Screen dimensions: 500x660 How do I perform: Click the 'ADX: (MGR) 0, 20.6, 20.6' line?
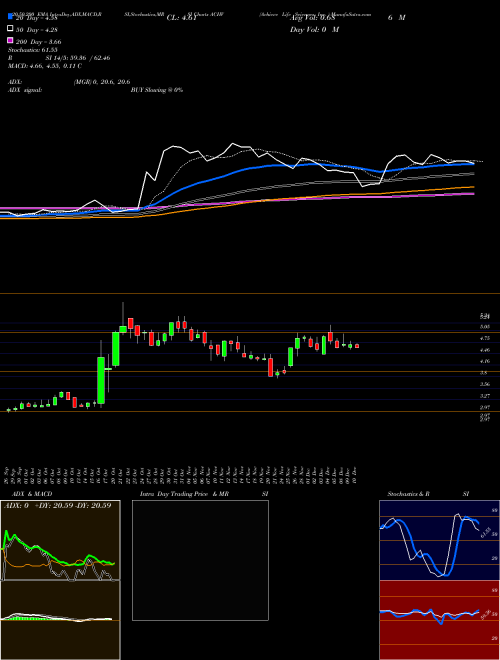click(x=69, y=82)
